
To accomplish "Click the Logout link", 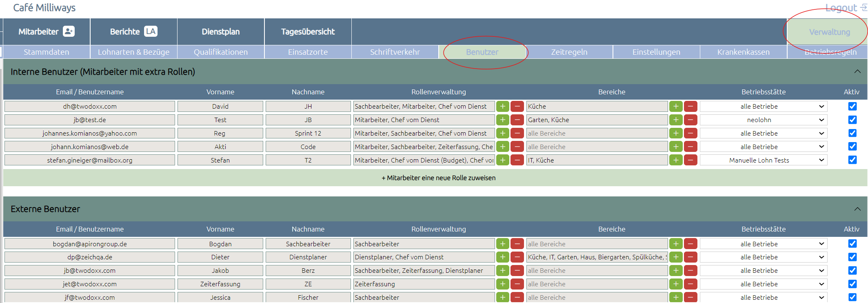I will 841,8.
